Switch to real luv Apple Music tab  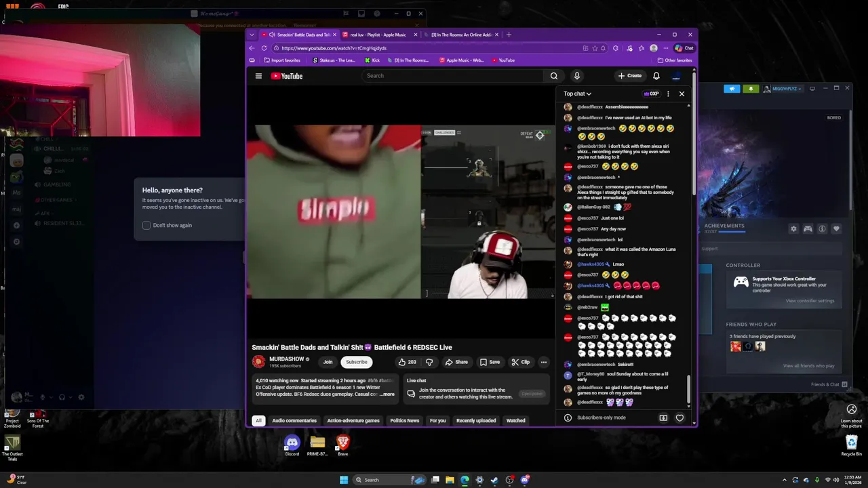pyautogui.click(x=378, y=35)
